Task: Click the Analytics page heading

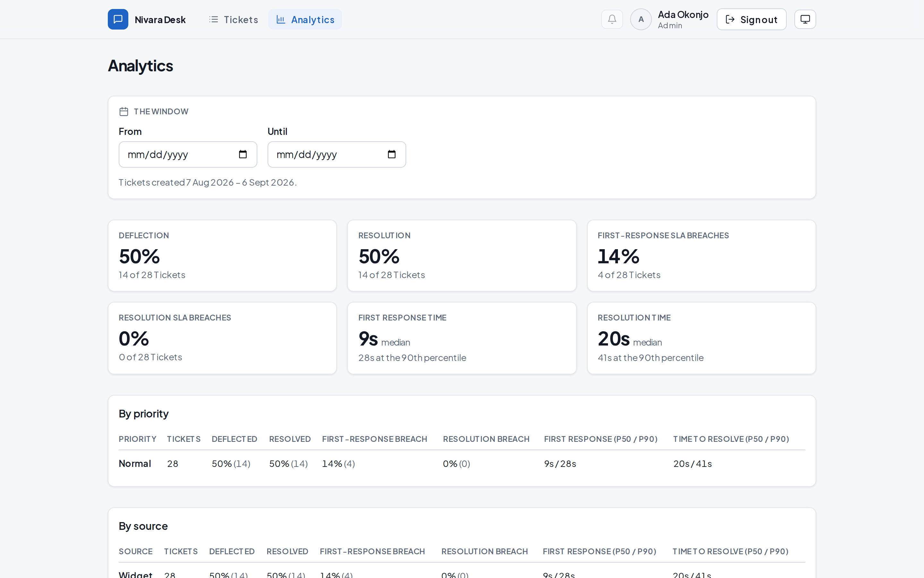Action: [x=141, y=66]
